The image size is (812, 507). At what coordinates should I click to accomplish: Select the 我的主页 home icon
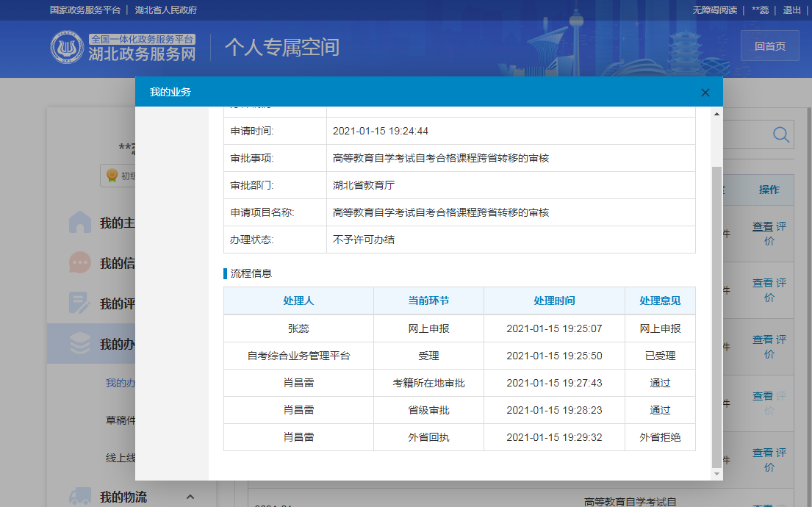coord(79,223)
